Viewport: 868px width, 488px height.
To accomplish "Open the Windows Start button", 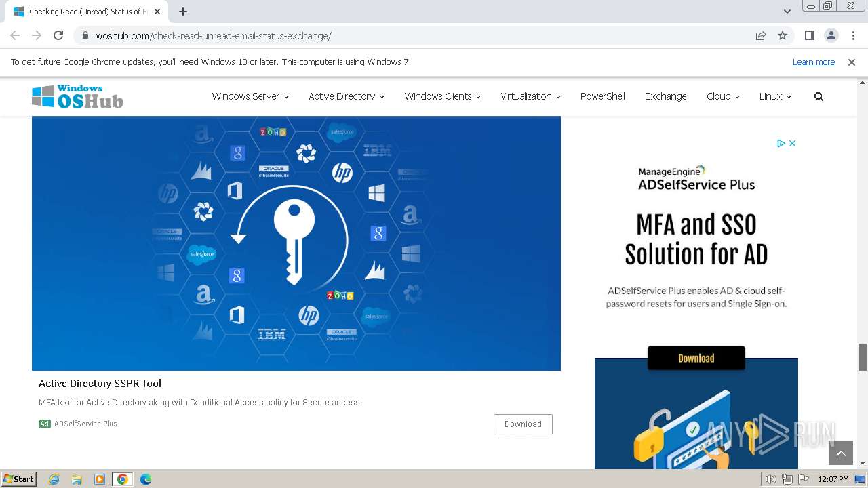I will pos(19,479).
